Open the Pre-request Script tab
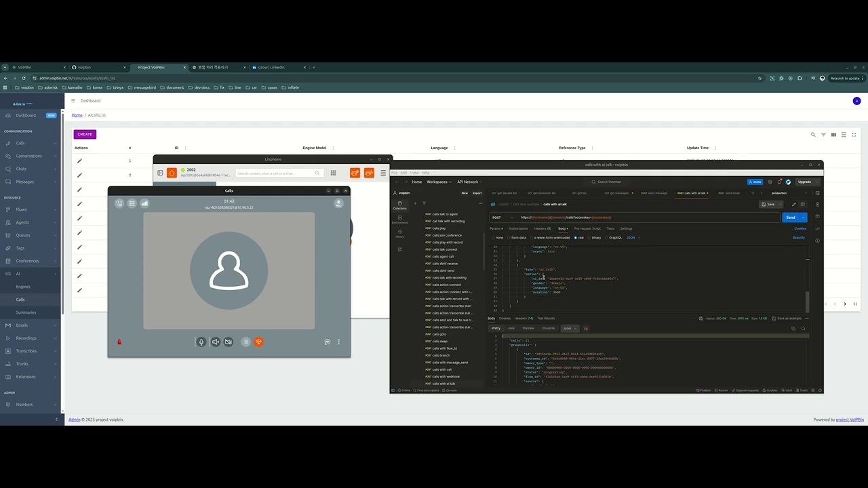This screenshot has height=488, width=868. (x=587, y=228)
